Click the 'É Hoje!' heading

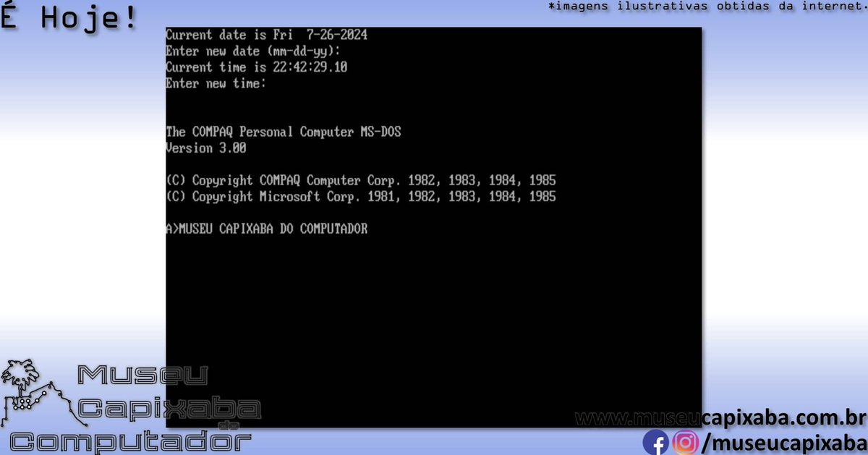[x=68, y=17]
